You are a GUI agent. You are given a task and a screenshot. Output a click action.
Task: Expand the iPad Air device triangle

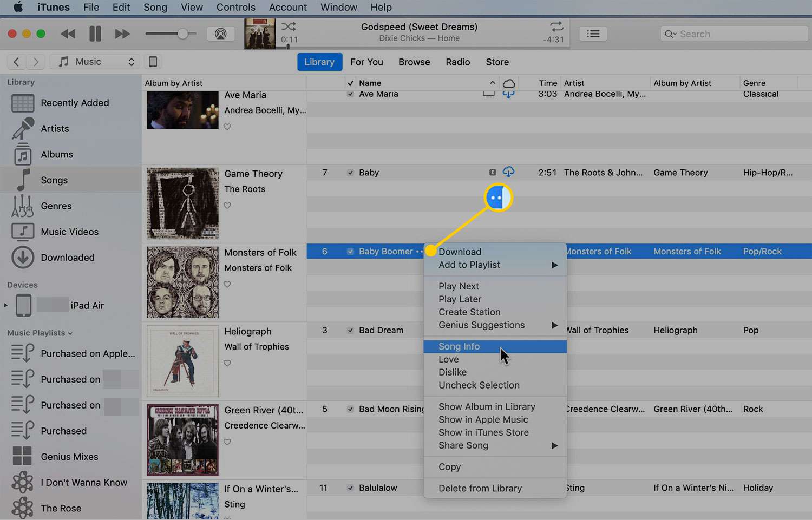(x=6, y=305)
